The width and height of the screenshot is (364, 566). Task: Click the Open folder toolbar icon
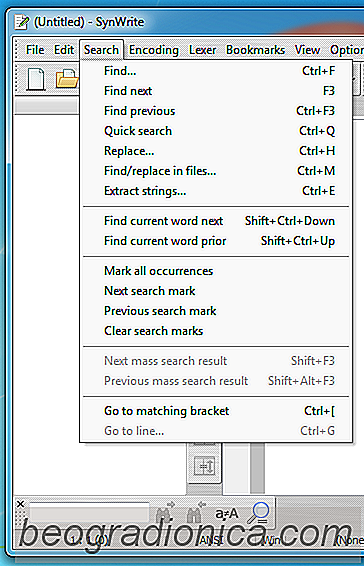67,78
